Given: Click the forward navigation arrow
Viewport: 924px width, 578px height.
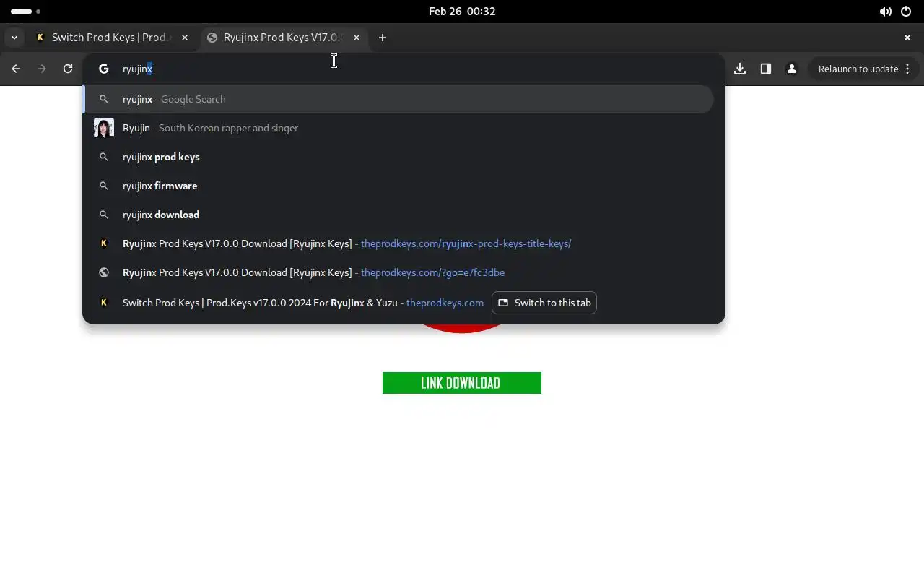Looking at the screenshot, I should (42, 69).
